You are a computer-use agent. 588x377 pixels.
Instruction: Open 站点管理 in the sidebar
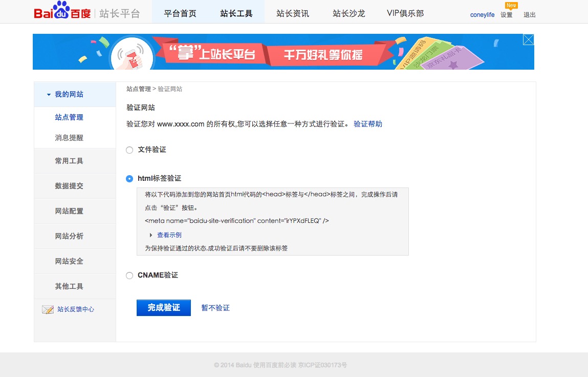[69, 117]
